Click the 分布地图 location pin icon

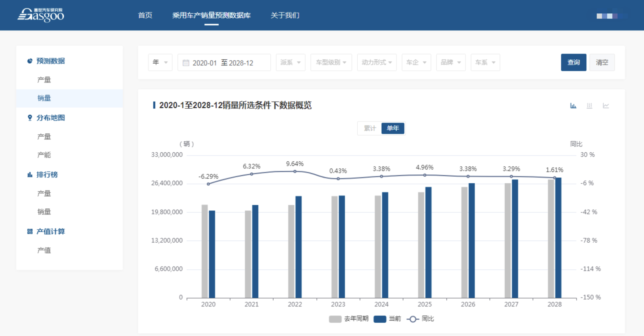[x=29, y=118]
